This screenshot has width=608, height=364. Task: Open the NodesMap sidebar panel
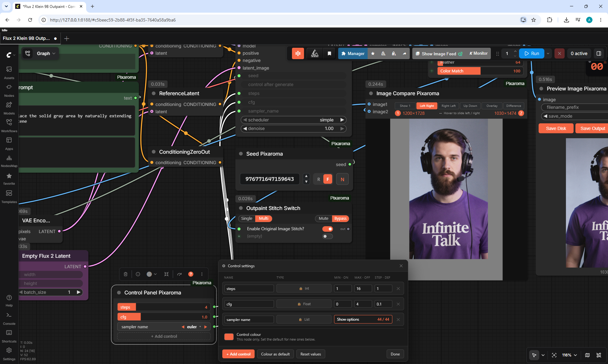(9, 161)
